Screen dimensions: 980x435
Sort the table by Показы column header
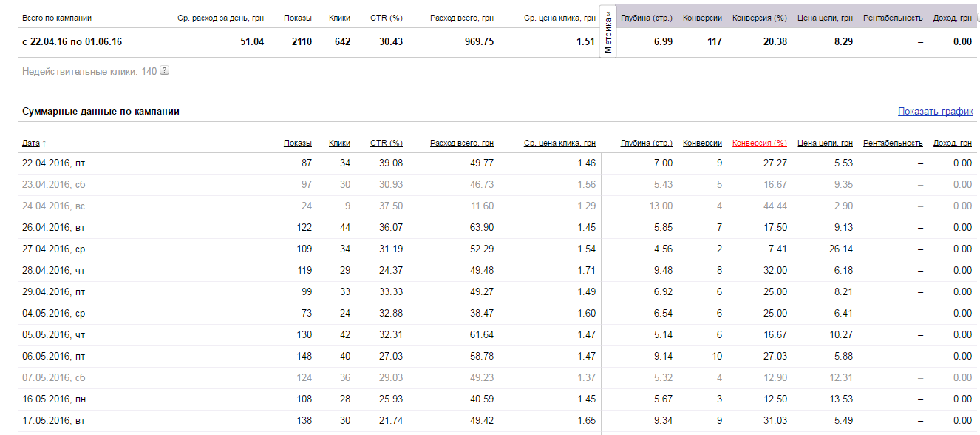click(297, 143)
